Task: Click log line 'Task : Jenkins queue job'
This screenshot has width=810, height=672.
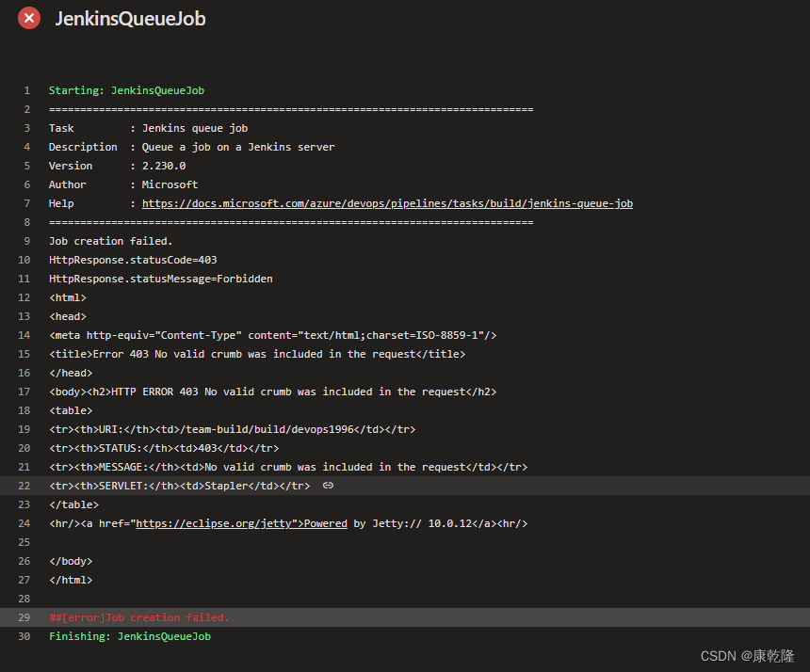Action: tap(148, 128)
